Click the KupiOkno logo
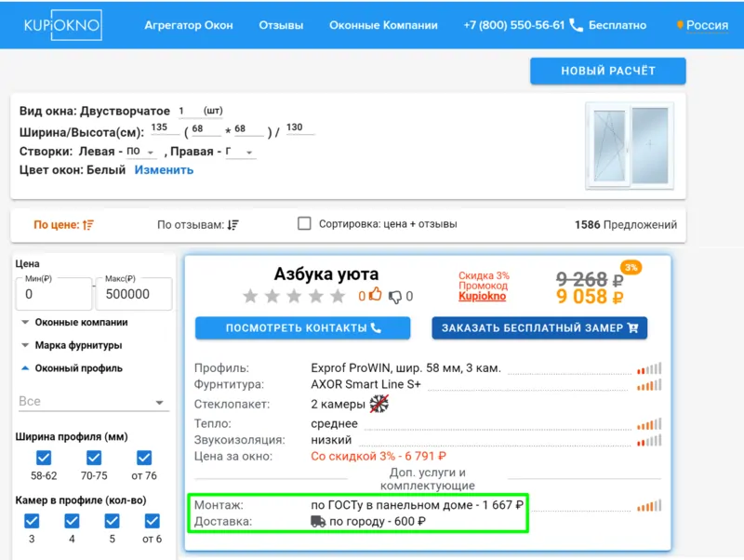Viewport: 744px width, 560px height. 62,25
